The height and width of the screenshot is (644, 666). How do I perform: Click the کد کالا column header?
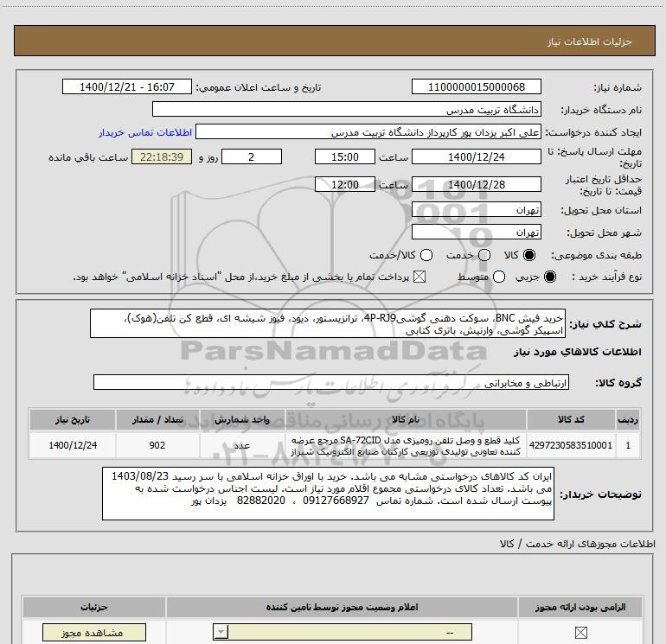point(571,419)
